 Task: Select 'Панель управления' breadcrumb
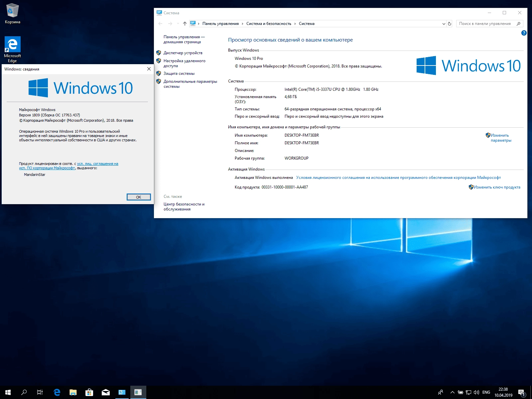point(220,24)
